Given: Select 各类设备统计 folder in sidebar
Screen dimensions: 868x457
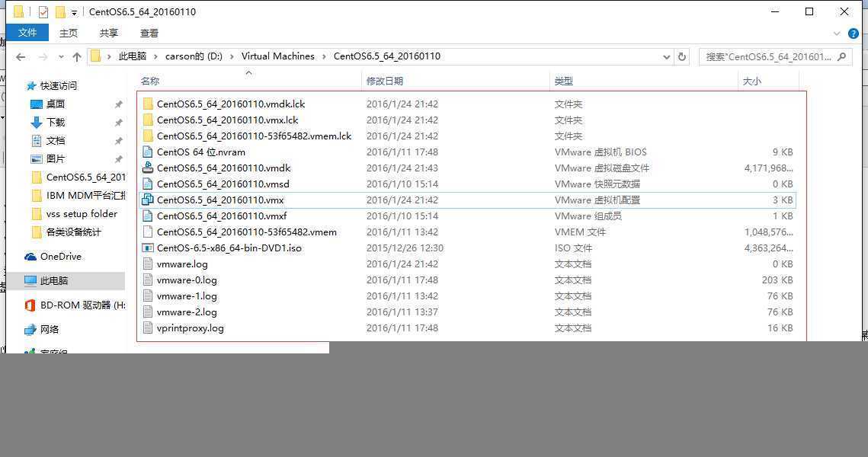Looking at the screenshot, I should coord(74,232).
